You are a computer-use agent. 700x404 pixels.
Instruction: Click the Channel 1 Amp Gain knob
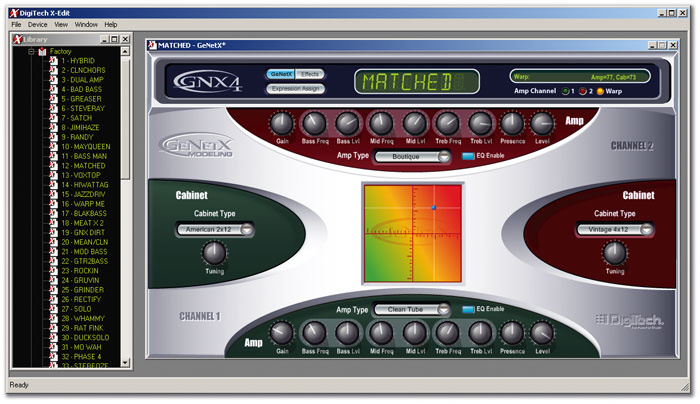tap(282, 333)
